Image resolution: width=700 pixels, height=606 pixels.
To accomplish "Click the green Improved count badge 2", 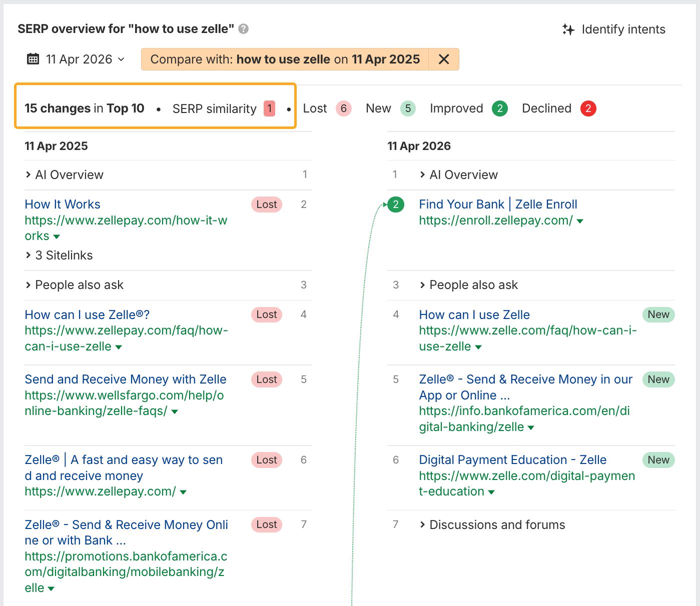I will point(500,108).
